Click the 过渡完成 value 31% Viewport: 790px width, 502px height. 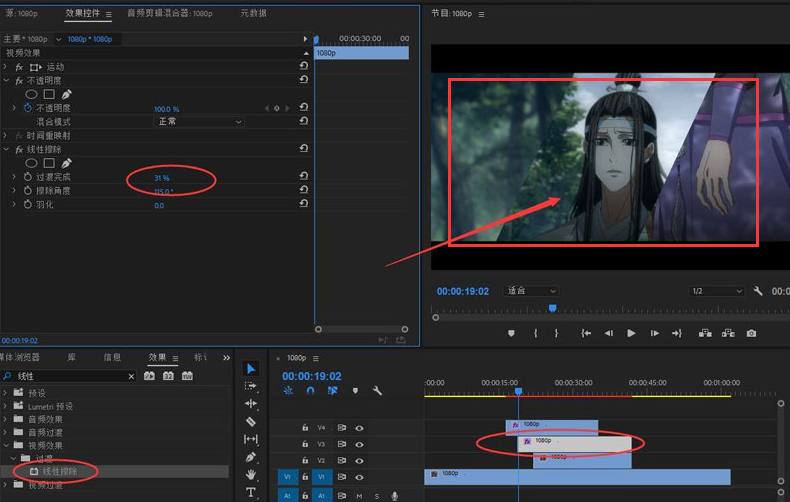tap(162, 177)
